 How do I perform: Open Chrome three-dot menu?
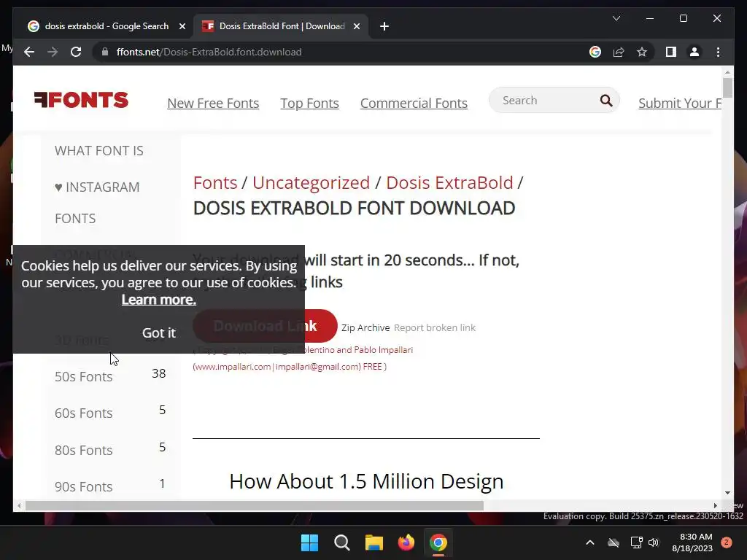pos(718,52)
